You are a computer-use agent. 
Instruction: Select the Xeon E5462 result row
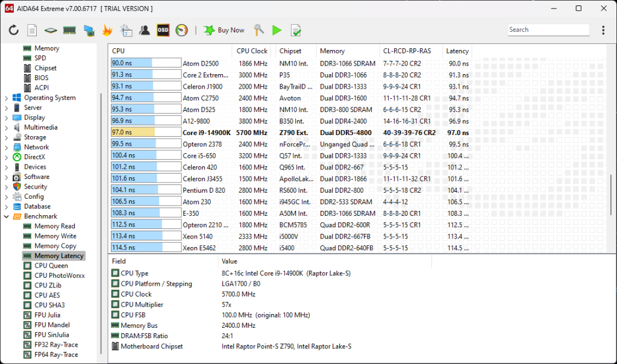[x=290, y=248]
